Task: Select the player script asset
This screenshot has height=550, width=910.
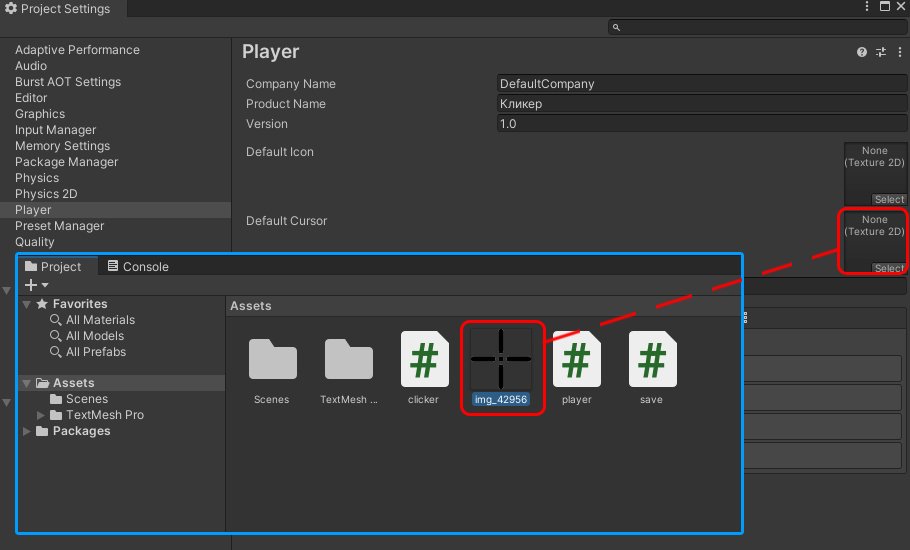Action: click(x=577, y=360)
